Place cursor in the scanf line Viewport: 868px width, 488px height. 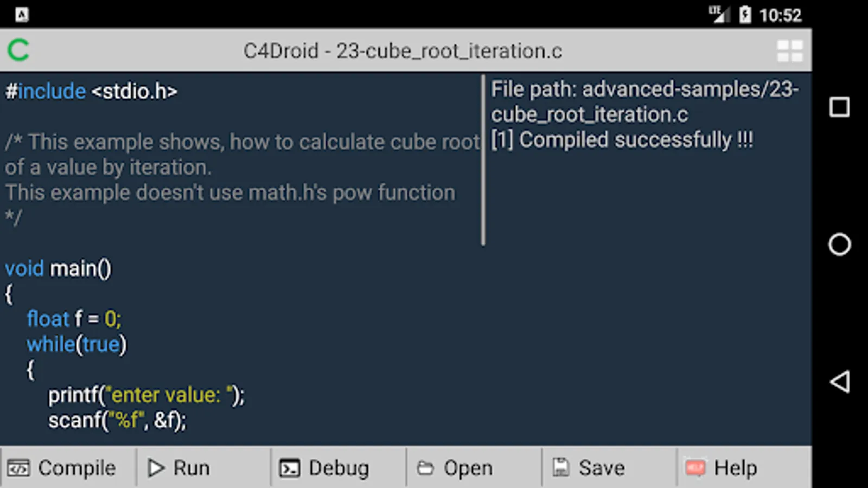117,420
